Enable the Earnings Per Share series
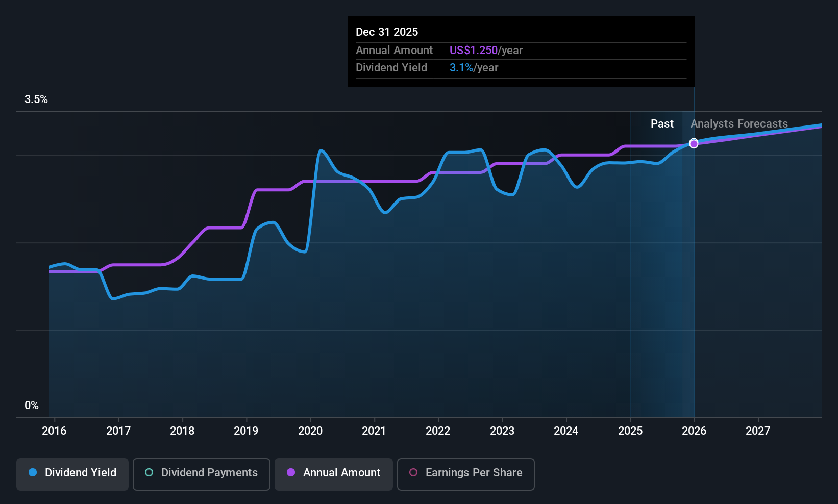This screenshot has width=838, height=504. point(466,474)
